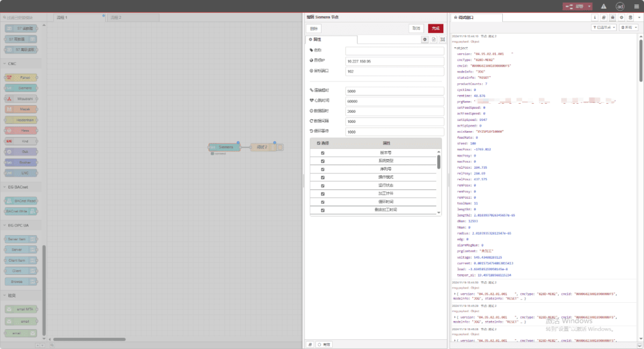
Task: Open the context data sidebar icon
Action: click(x=631, y=18)
